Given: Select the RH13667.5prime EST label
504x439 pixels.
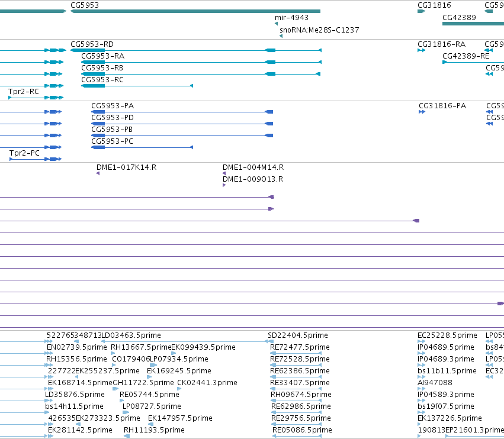Looking at the screenshot, I should click(141, 347).
